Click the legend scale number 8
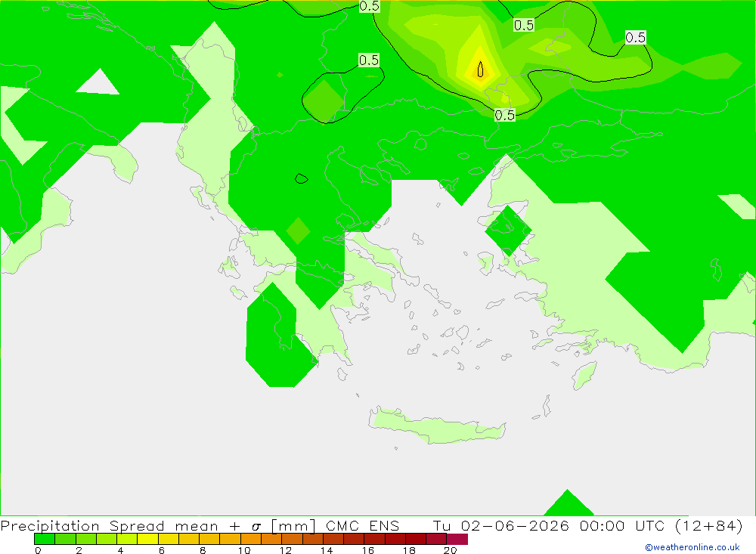 coord(203,550)
